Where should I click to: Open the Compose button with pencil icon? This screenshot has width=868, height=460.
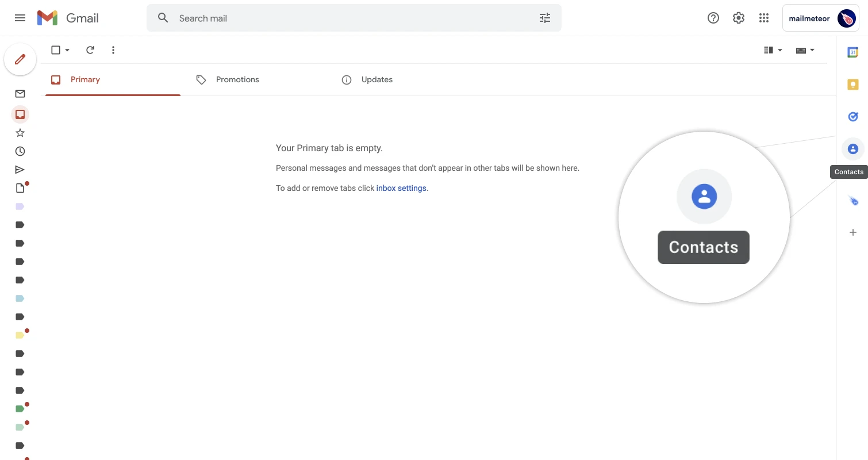tap(20, 59)
